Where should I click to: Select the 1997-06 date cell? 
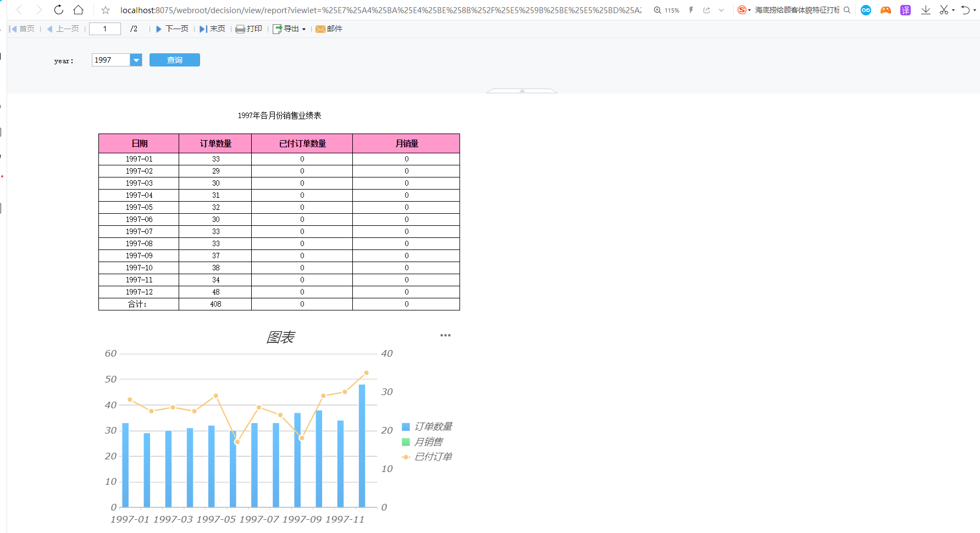click(139, 219)
